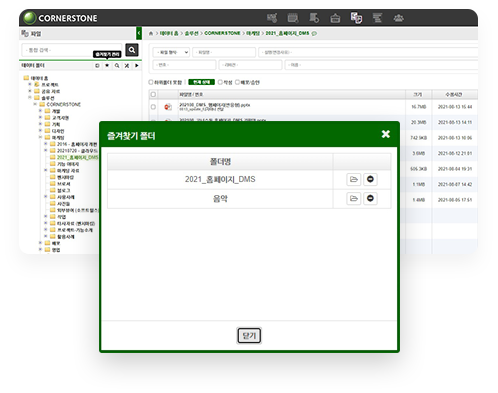Select the radio button of the first pptx file row
The image size is (498, 393).
[153, 107]
